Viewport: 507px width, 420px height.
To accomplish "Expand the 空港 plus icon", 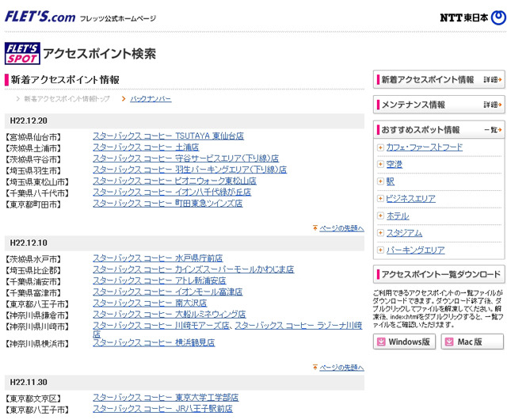I will [x=380, y=164].
